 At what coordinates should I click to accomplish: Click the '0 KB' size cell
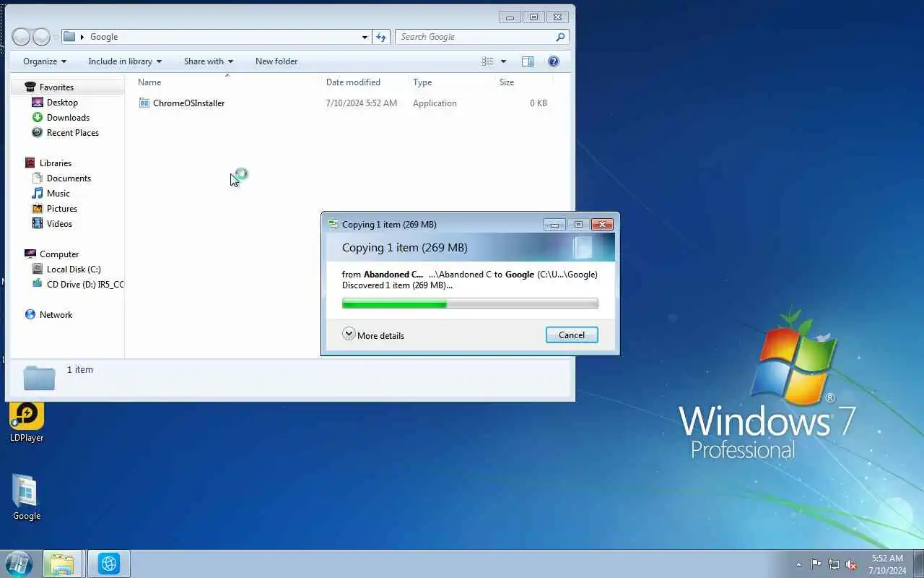pos(539,103)
